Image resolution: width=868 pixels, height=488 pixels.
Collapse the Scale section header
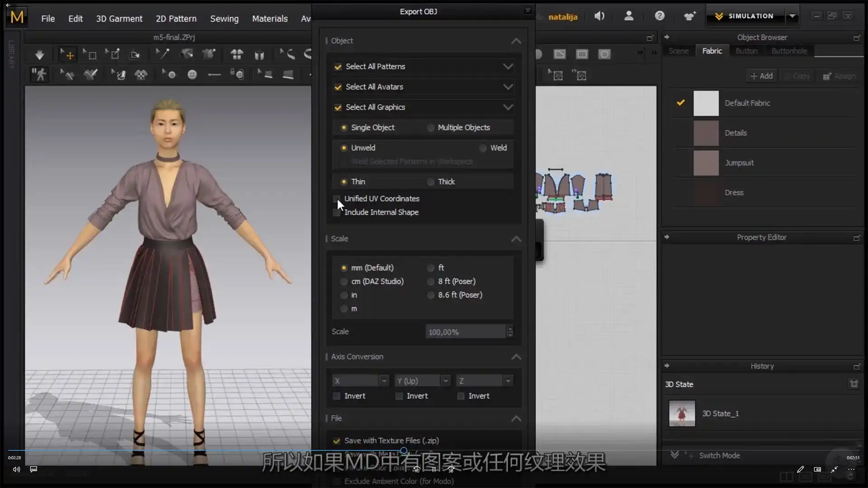pos(516,239)
